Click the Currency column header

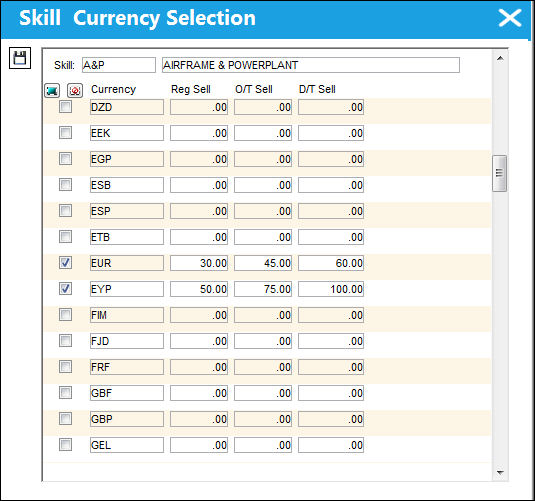coord(114,89)
